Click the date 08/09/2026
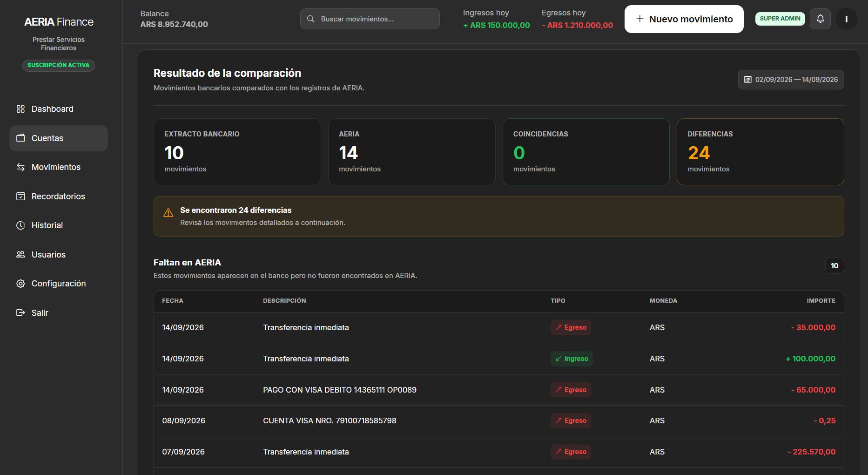 (x=183, y=421)
